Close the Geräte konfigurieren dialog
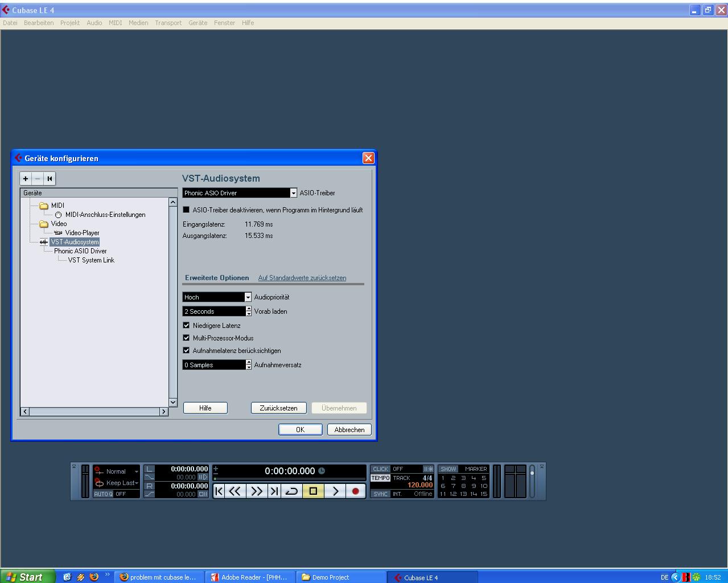 click(x=368, y=158)
